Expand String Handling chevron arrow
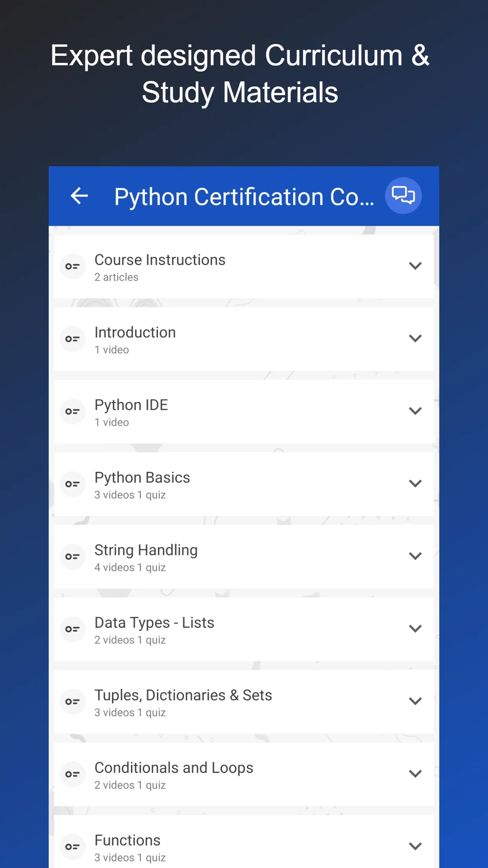488x868 pixels. (x=415, y=556)
